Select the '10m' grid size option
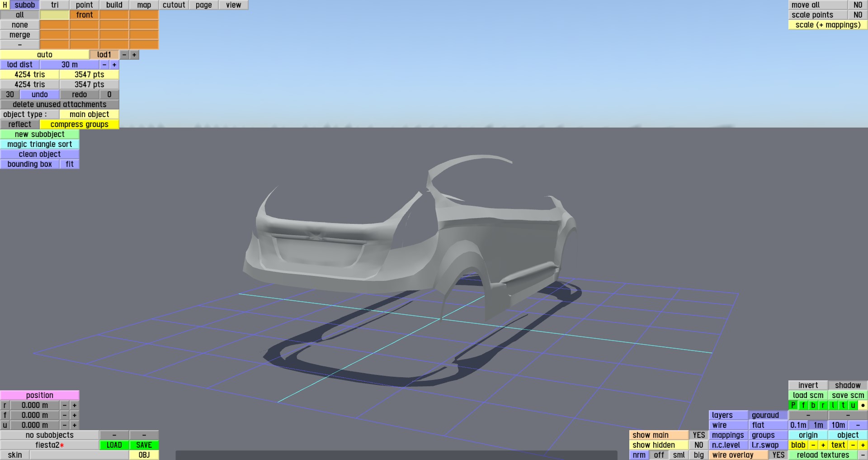Screen dimensions: 868x460 click(838, 425)
